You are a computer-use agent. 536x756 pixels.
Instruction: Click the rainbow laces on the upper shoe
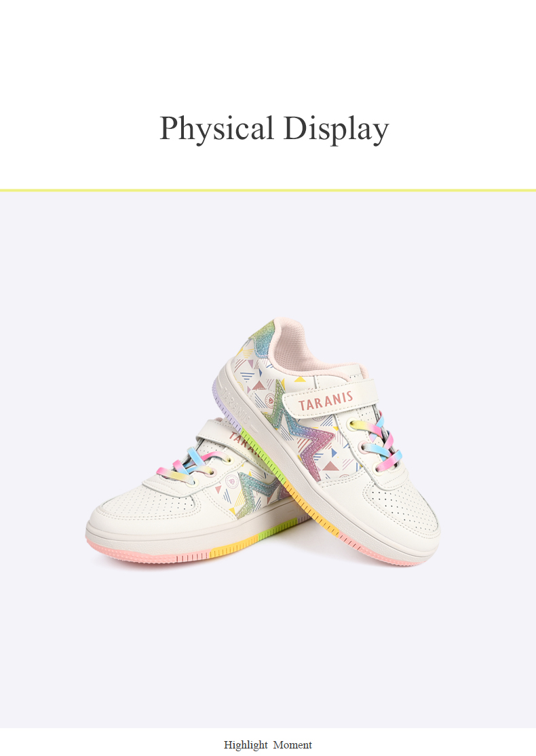click(376, 442)
